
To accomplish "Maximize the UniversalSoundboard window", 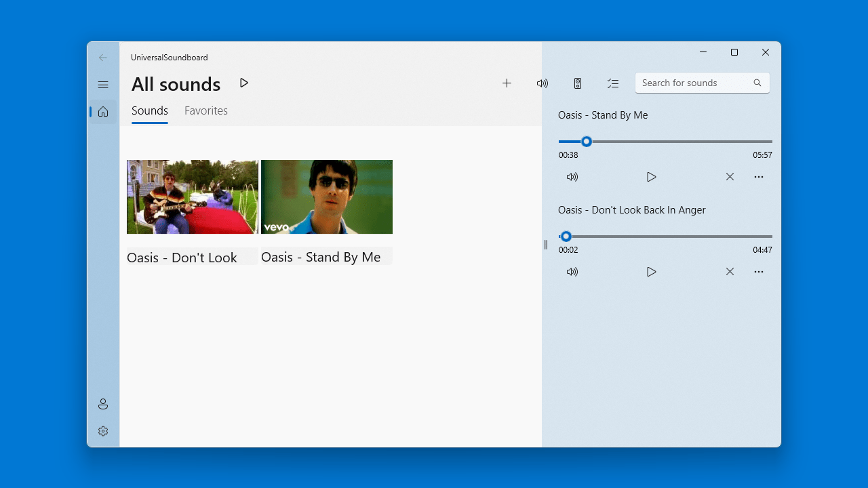I will coord(734,52).
